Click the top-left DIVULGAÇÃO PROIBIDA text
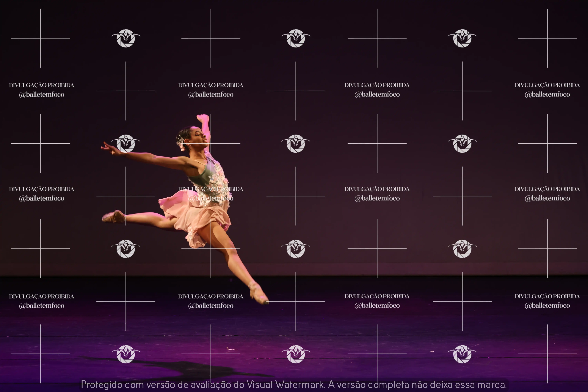Screen dimensions: 588x392 [x=41, y=85]
